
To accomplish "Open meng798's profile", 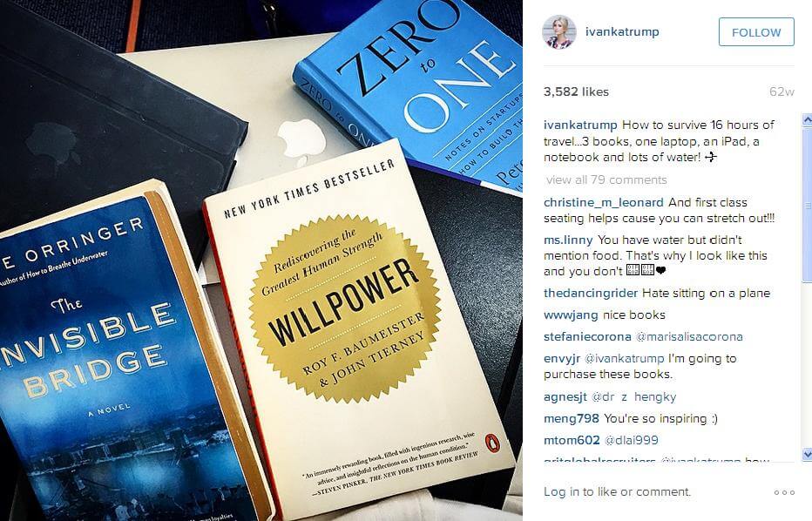I will click(572, 418).
